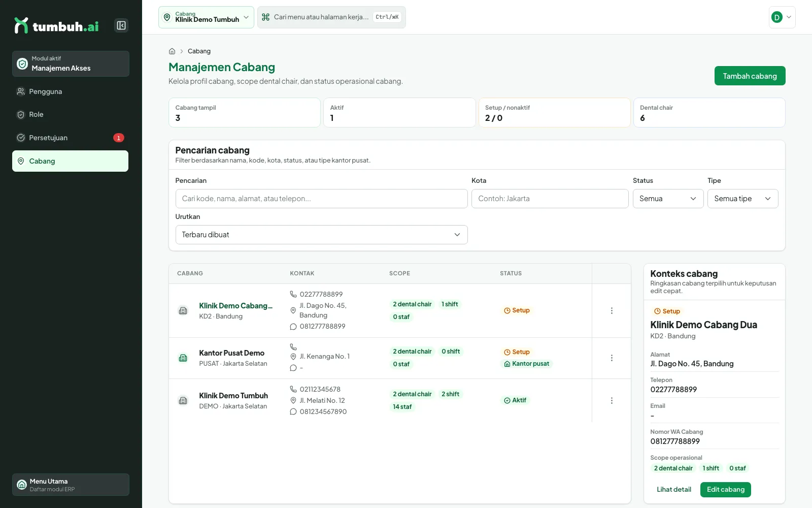Open actions menu for Klinik Demo Cabang row
812x508 pixels.
pyautogui.click(x=612, y=310)
